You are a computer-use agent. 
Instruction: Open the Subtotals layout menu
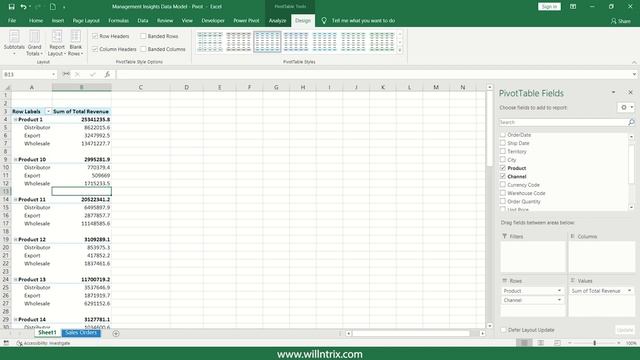click(x=14, y=43)
